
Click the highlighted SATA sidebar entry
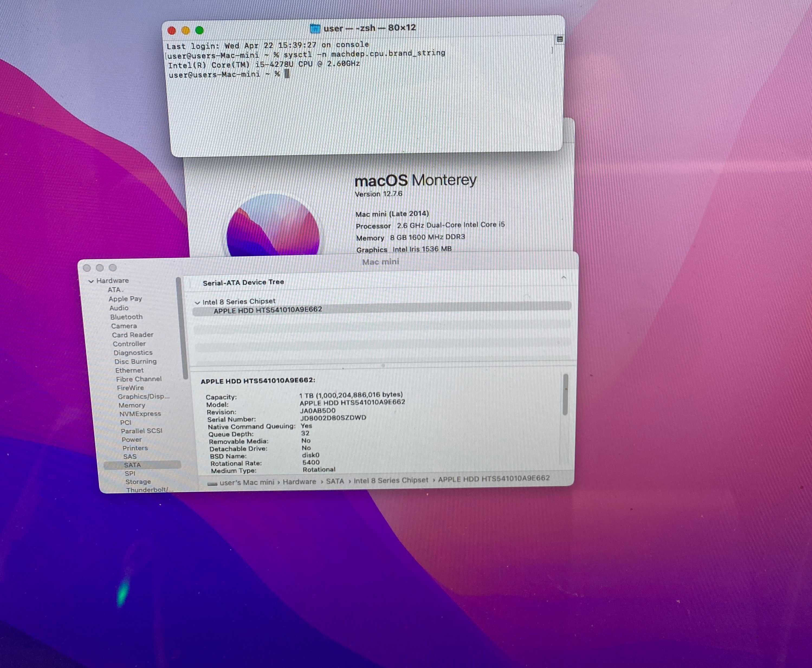tap(142, 465)
